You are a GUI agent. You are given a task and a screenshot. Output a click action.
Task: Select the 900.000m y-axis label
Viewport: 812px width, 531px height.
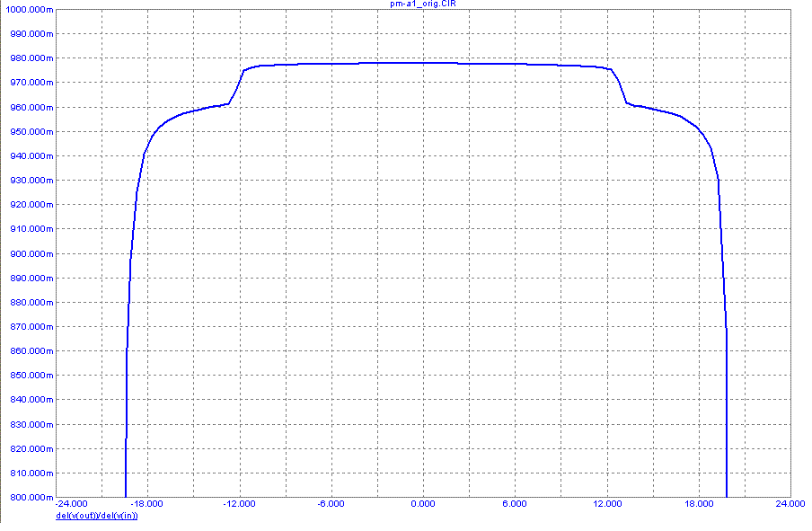[31, 254]
